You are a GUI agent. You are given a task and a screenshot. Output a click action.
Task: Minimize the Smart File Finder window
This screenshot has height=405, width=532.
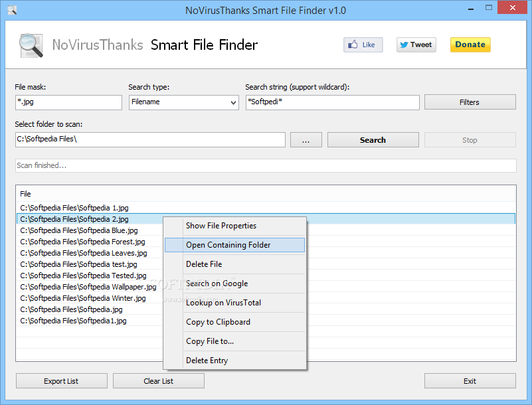(471, 8)
